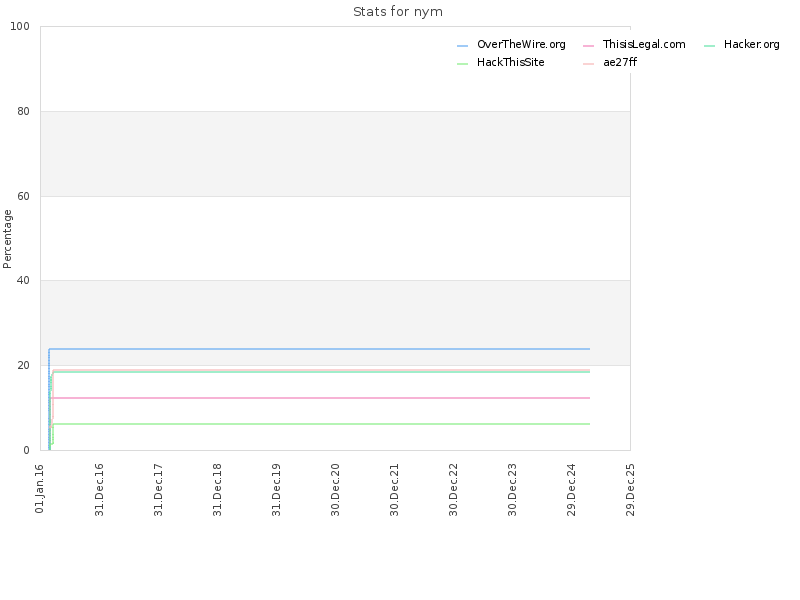The height and width of the screenshot is (600, 800).
Task: Click the x-axis label 31.Dec.19
Action: tap(276, 490)
